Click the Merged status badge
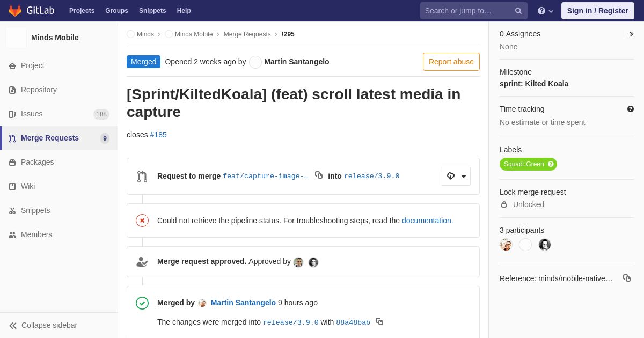Image resolution: width=644 pixels, height=338 pixels. click(144, 62)
